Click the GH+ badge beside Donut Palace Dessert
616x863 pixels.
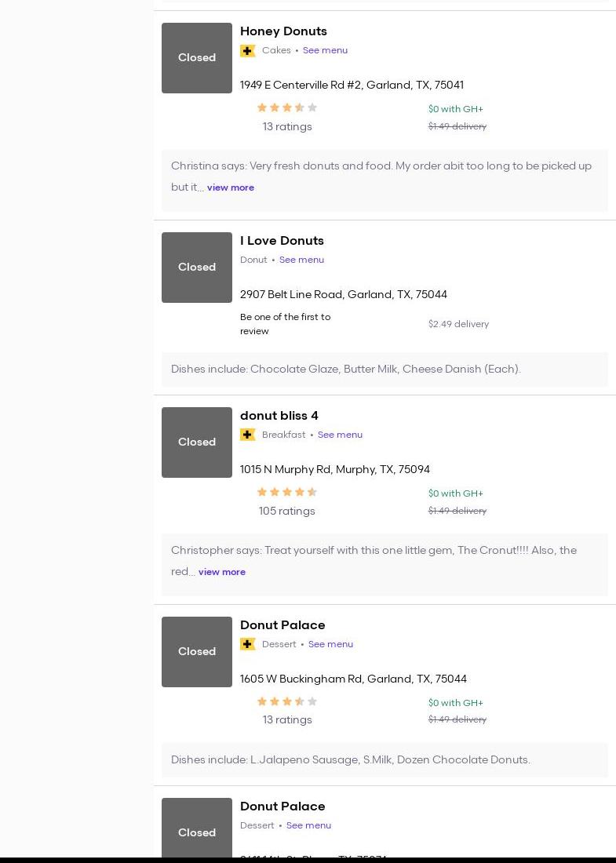[x=247, y=644]
